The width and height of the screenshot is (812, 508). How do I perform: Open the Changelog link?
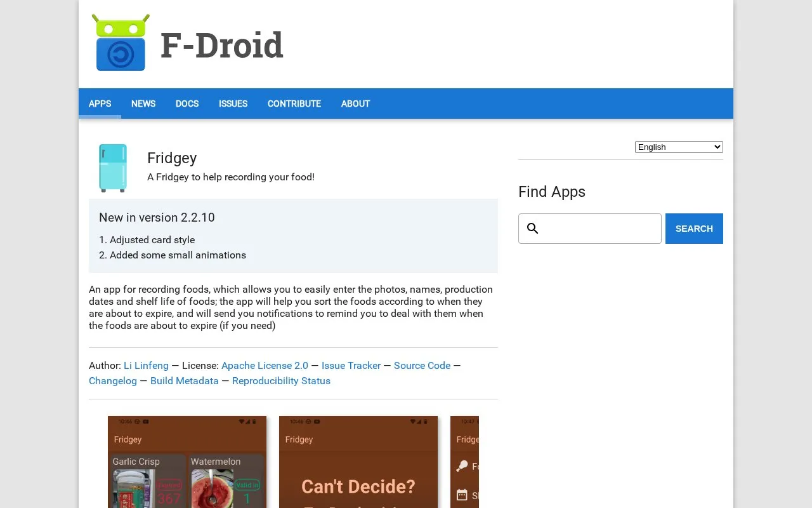113,381
